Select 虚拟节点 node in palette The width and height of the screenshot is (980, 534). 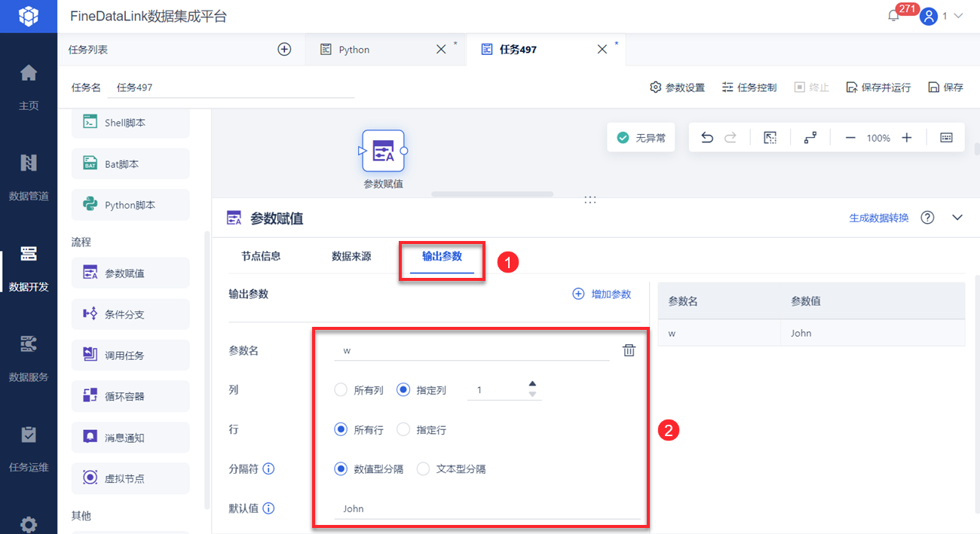(130, 478)
